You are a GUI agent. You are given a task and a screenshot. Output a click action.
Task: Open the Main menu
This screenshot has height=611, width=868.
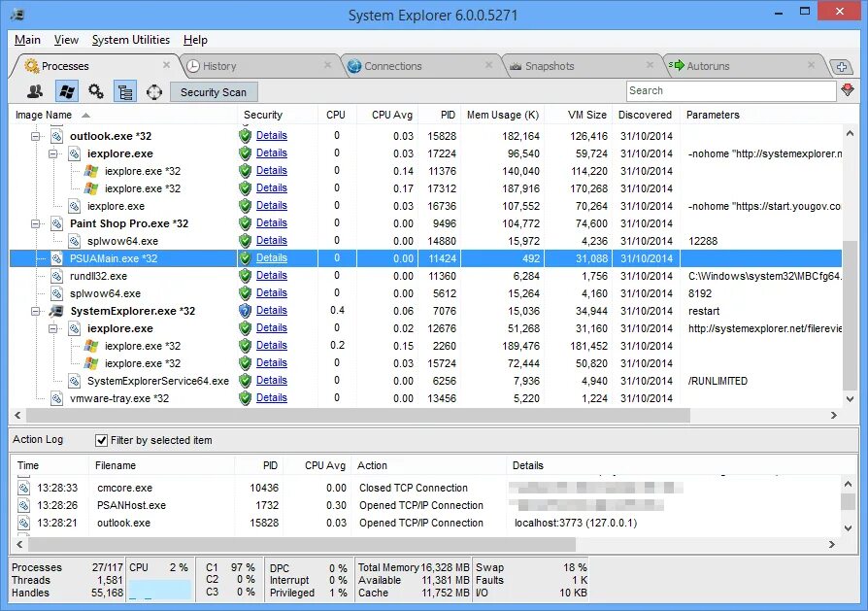point(27,40)
